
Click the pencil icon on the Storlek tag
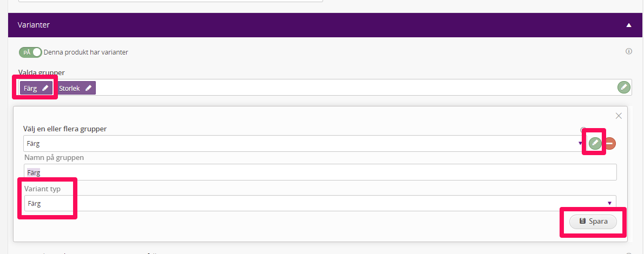click(x=88, y=88)
